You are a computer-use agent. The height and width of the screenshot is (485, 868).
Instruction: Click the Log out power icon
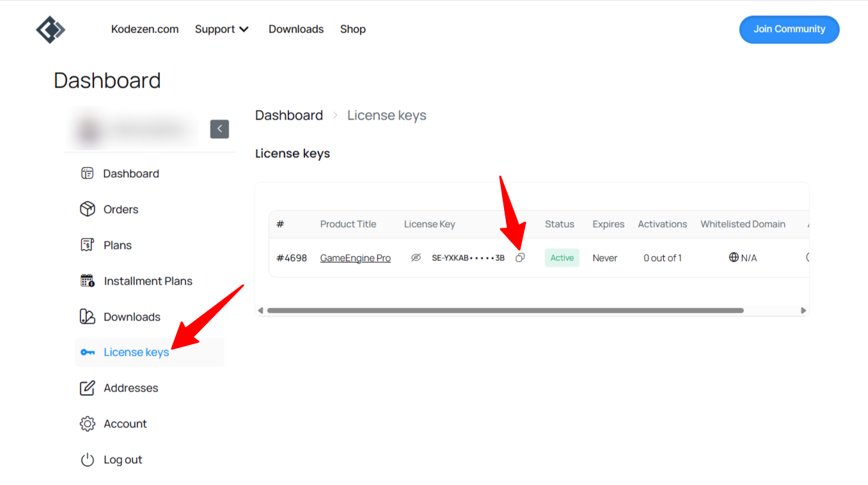88,460
